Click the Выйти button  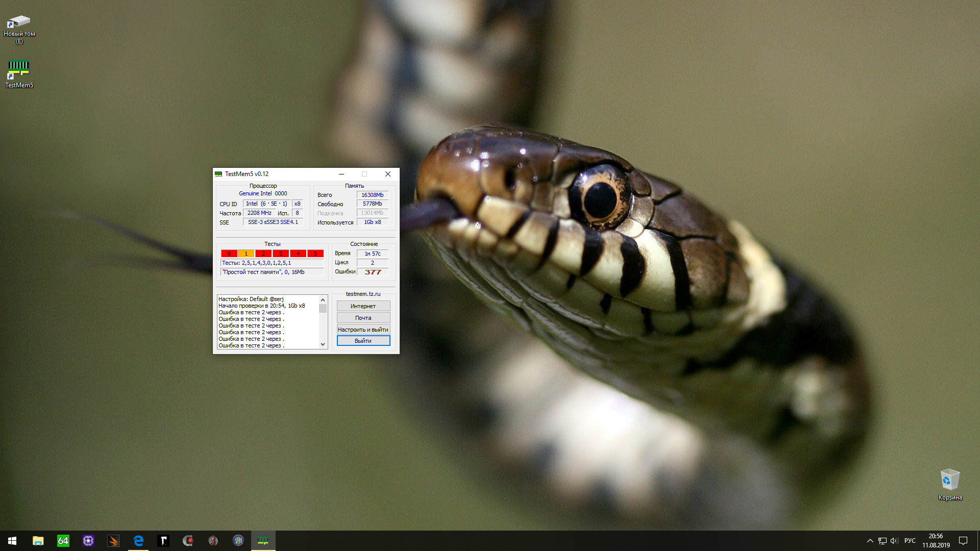point(363,341)
